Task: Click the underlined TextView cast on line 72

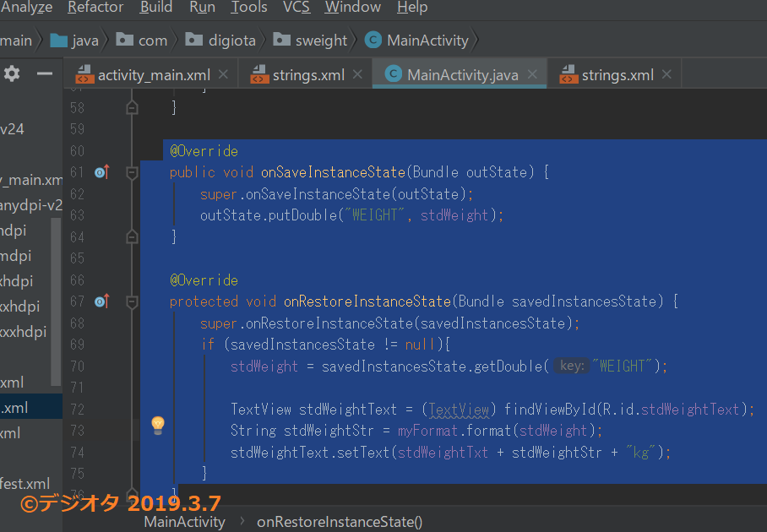Action: pyautogui.click(x=460, y=410)
